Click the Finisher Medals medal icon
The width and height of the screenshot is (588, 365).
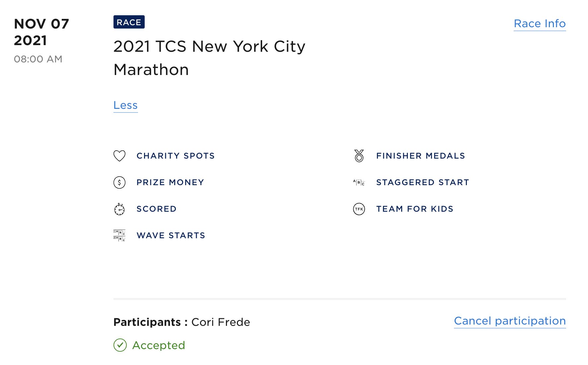[359, 156]
